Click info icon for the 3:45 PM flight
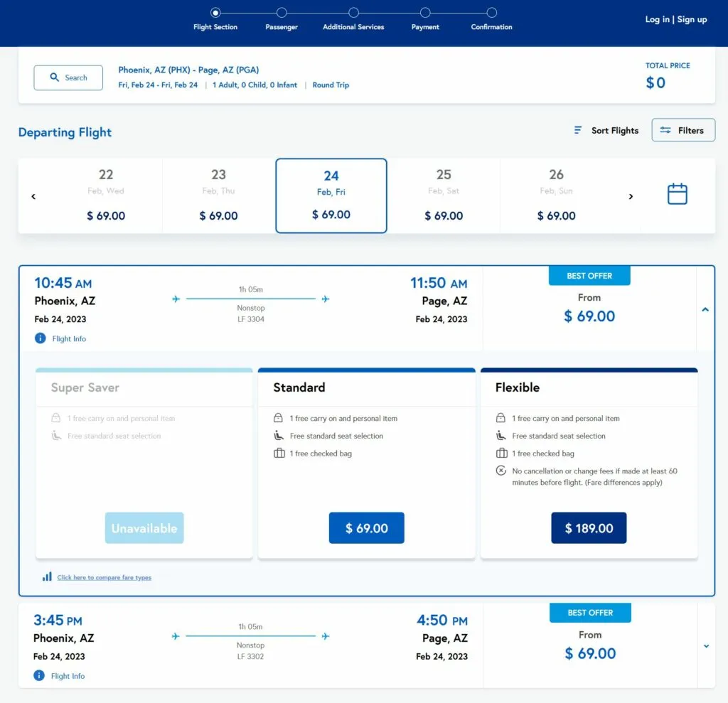 (x=40, y=676)
